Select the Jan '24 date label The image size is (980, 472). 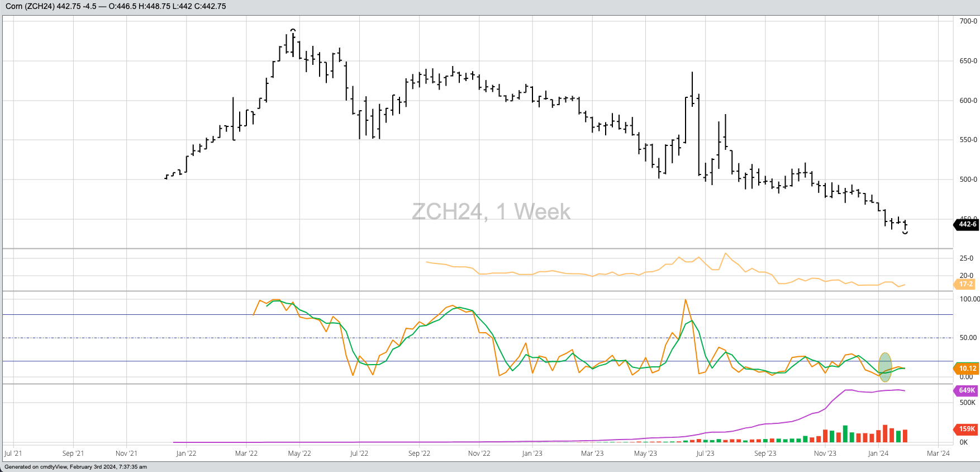(878, 453)
